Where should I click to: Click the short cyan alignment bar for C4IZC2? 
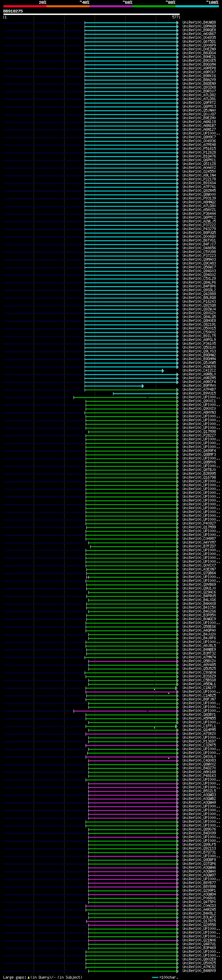[124, 371]
